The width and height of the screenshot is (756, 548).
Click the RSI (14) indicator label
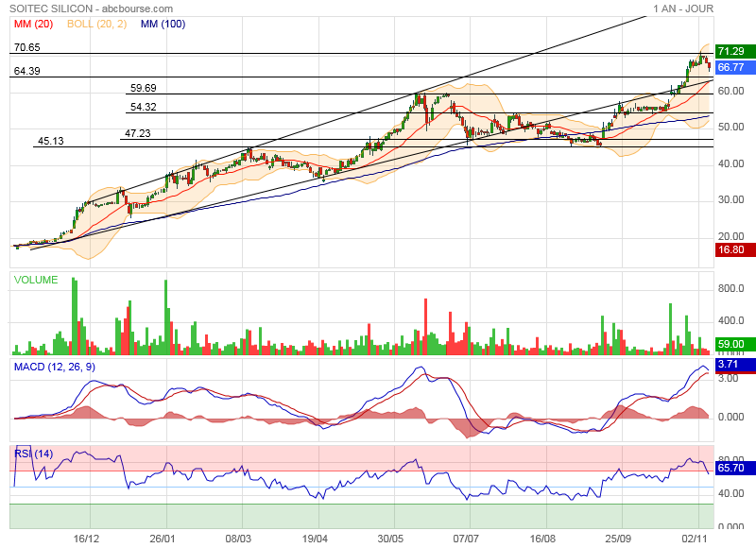pyautogui.click(x=33, y=454)
